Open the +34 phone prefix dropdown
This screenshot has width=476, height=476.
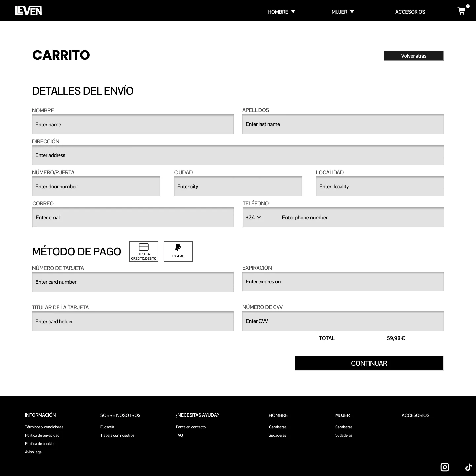(254, 217)
